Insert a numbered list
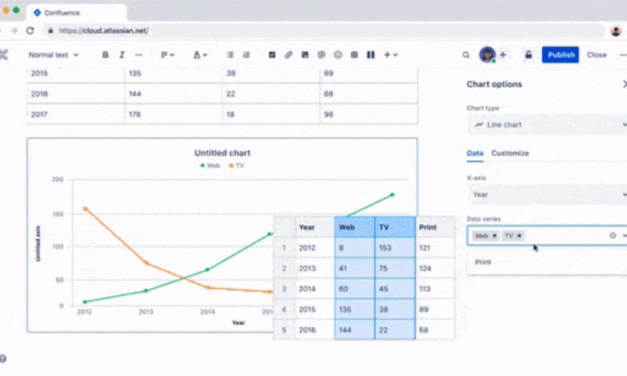 pos(246,55)
